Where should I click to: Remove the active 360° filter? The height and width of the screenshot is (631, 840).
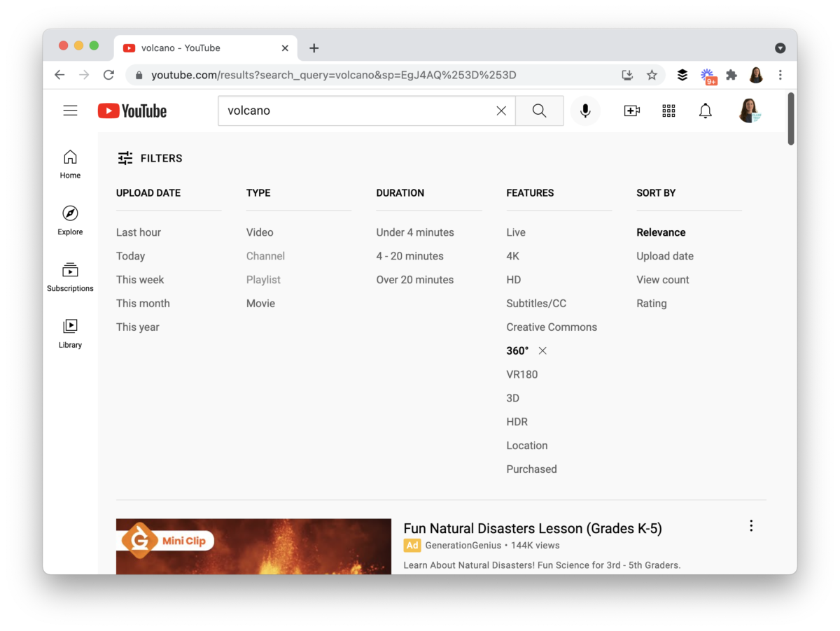tap(542, 350)
